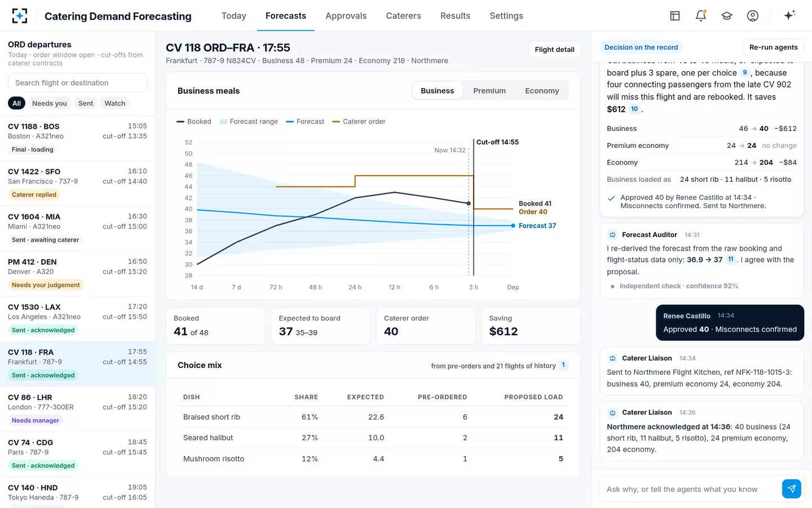Select the Business cabin toggle

438,91
